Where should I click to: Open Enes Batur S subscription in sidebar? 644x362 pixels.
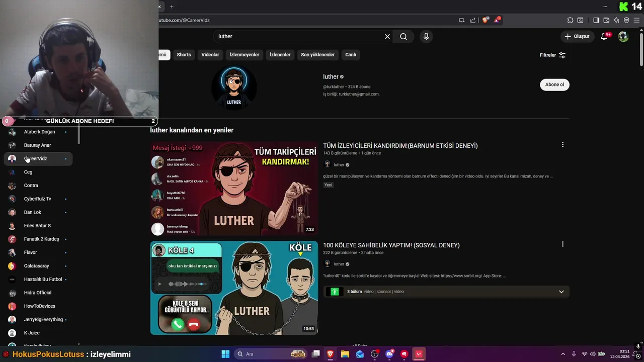pos(38,226)
